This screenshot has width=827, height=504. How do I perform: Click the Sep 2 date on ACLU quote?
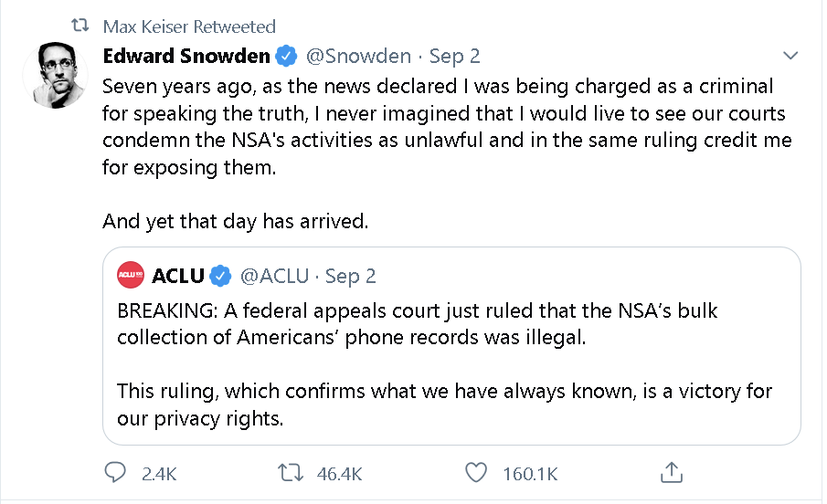click(x=351, y=277)
